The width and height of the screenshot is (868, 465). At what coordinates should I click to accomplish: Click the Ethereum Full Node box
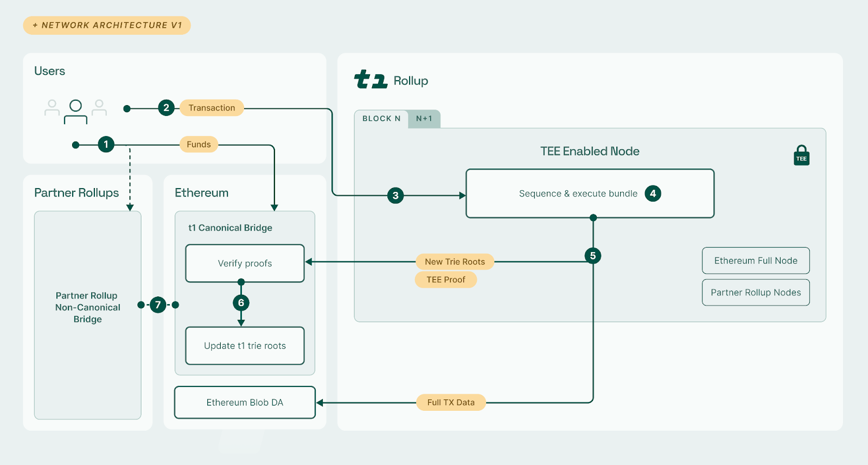coord(756,261)
